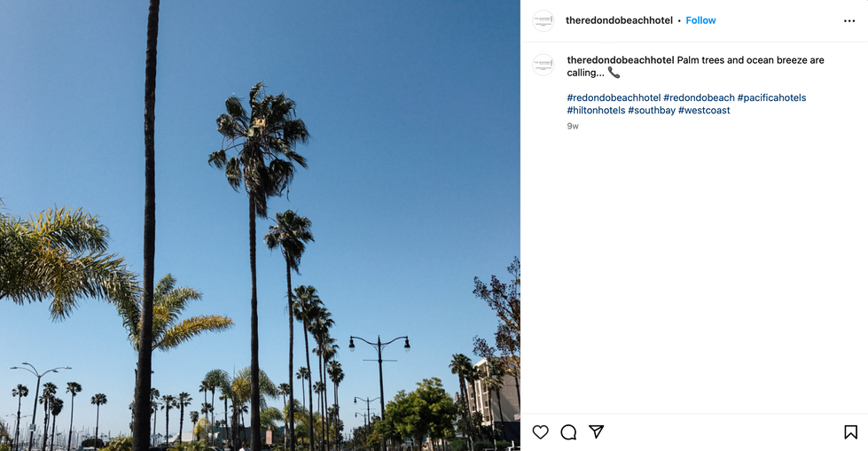
Task: Open the #pacificahotels hashtag
Action: pos(771,98)
